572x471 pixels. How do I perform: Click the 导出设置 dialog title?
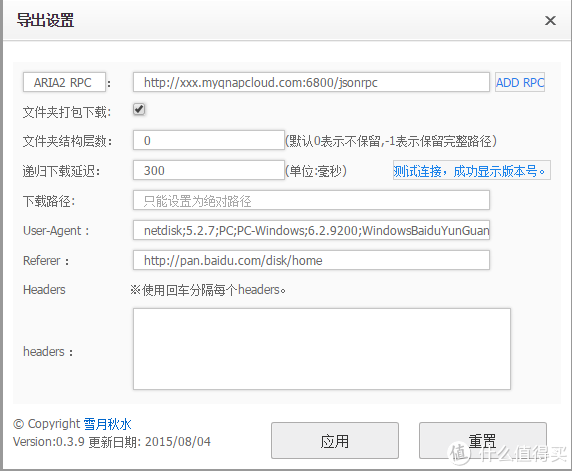(45, 20)
